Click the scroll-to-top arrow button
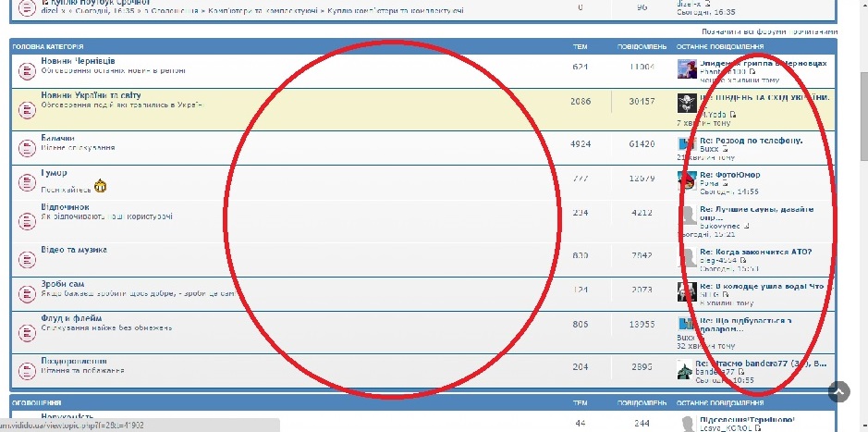The height and width of the screenshot is (432, 868). click(x=837, y=391)
